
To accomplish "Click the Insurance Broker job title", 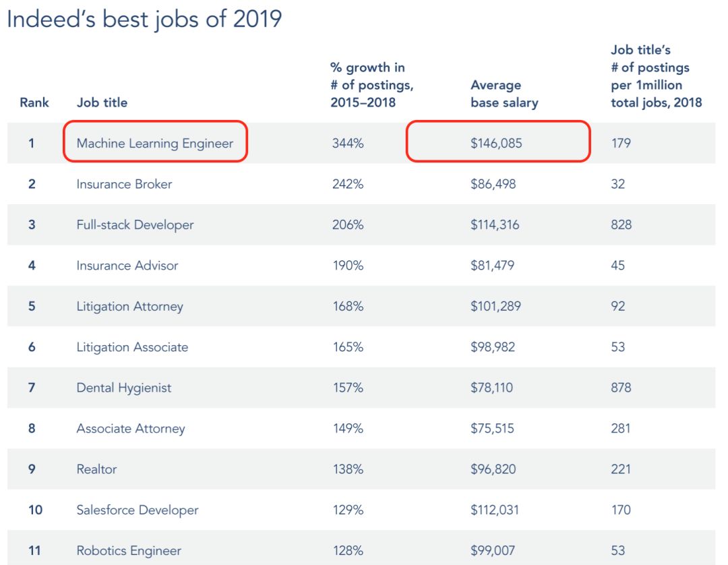I will (x=124, y=184).
